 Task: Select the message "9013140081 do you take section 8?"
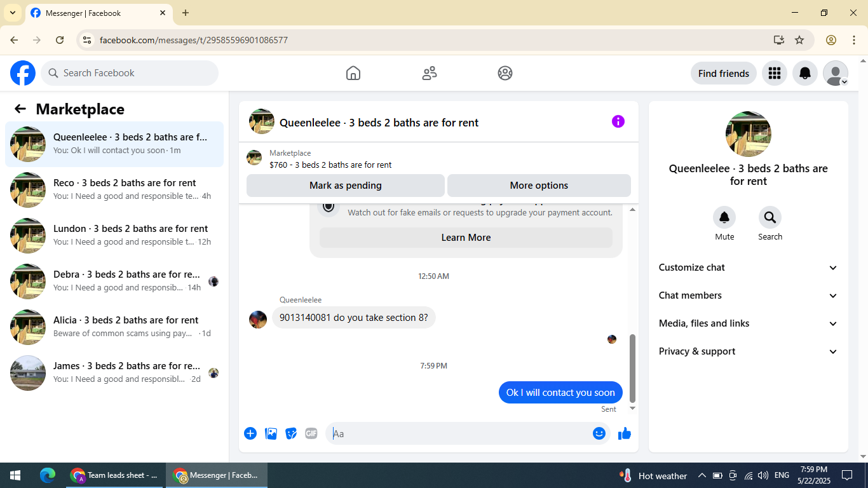(354, 318)
